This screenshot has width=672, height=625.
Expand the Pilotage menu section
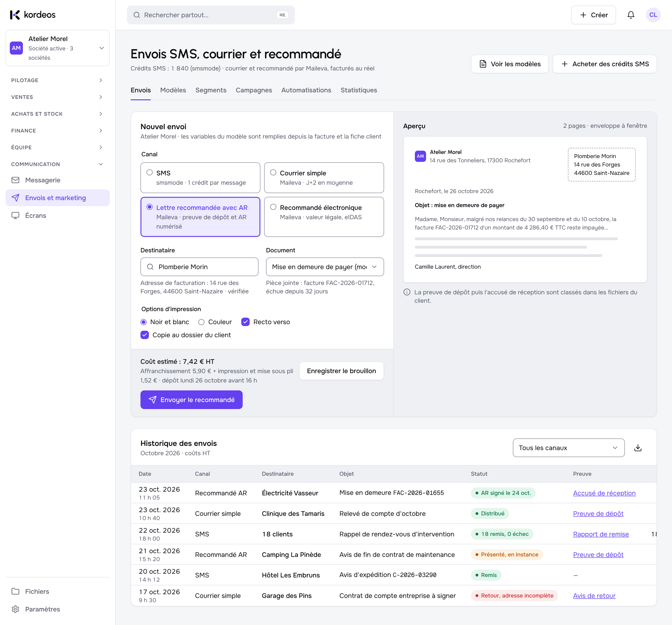pos(57,80)
